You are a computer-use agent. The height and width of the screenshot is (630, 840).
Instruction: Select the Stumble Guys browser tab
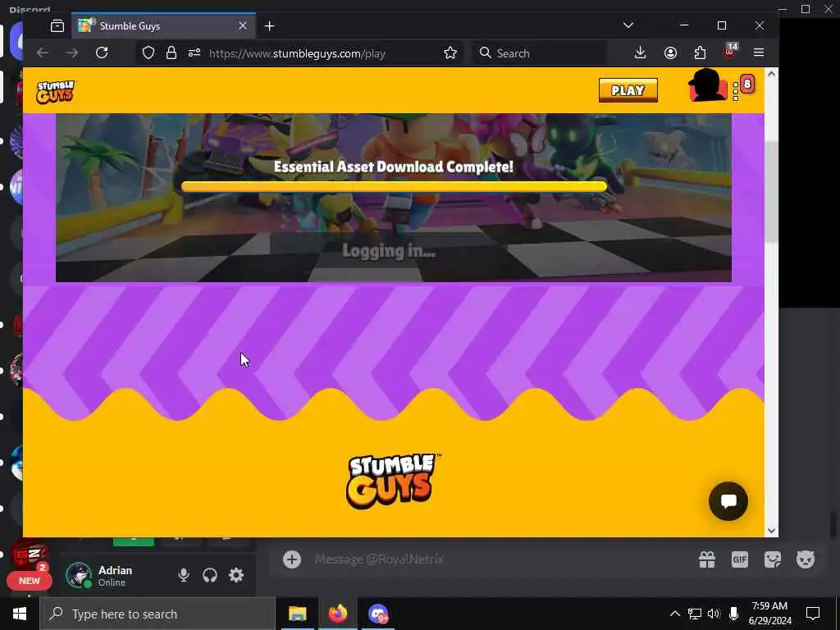[x=164, y=25]
